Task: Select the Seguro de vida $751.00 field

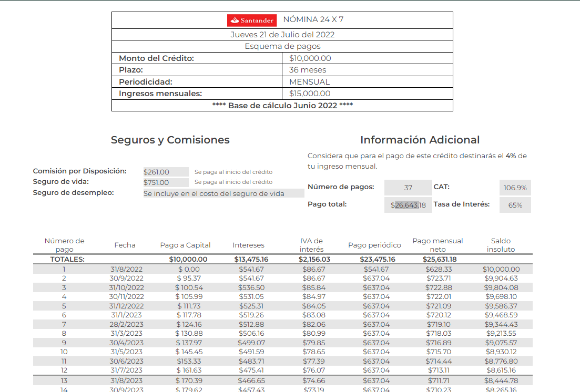Action: (166, 182)
